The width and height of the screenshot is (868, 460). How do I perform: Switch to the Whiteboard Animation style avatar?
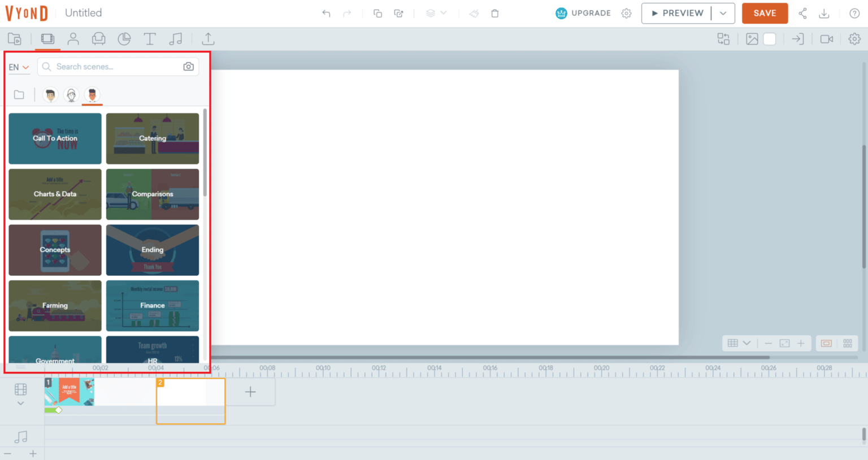[x=71, y=95]
